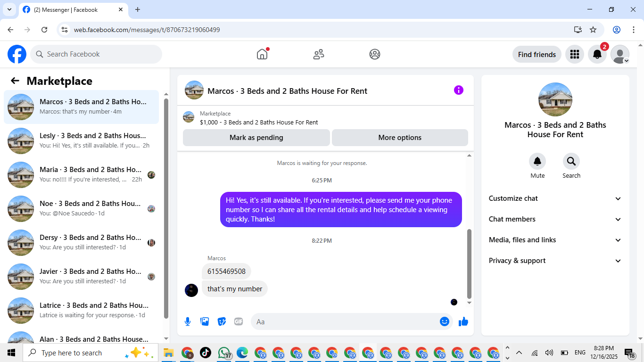Open Lesly conversation in the list

click(82, 141)
